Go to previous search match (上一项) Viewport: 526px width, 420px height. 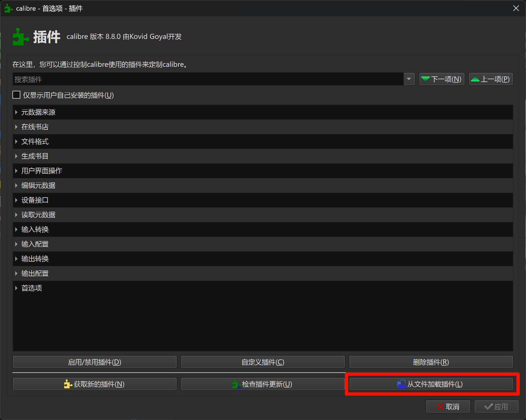pyautogui.click(x=491, y=79)
